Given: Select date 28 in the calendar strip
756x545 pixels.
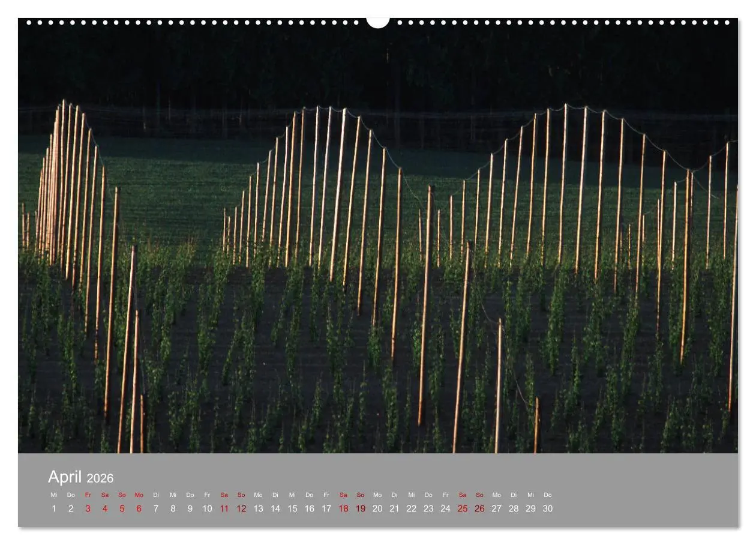Looking at the screenshot, I should 514,508.
